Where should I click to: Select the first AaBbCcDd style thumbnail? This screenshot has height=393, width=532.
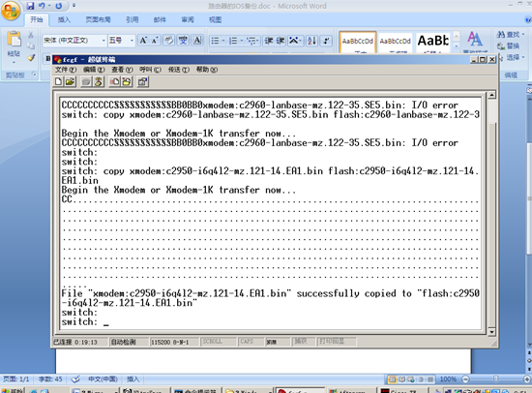coord(358,43)
